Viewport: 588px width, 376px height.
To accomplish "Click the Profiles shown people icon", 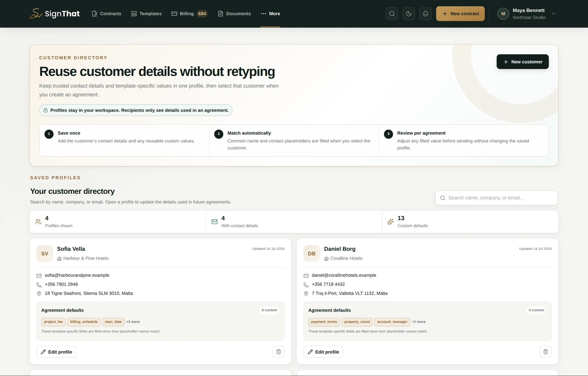I will click(x=38, y=222).
